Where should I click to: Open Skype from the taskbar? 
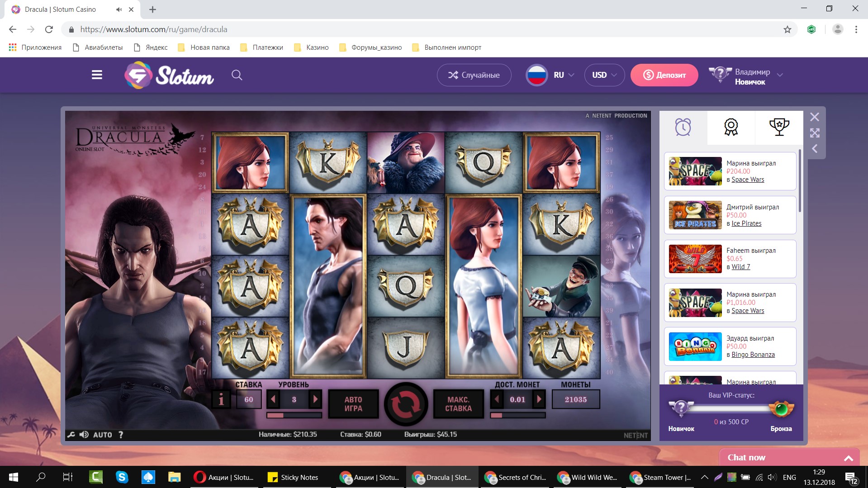(122, 477)
